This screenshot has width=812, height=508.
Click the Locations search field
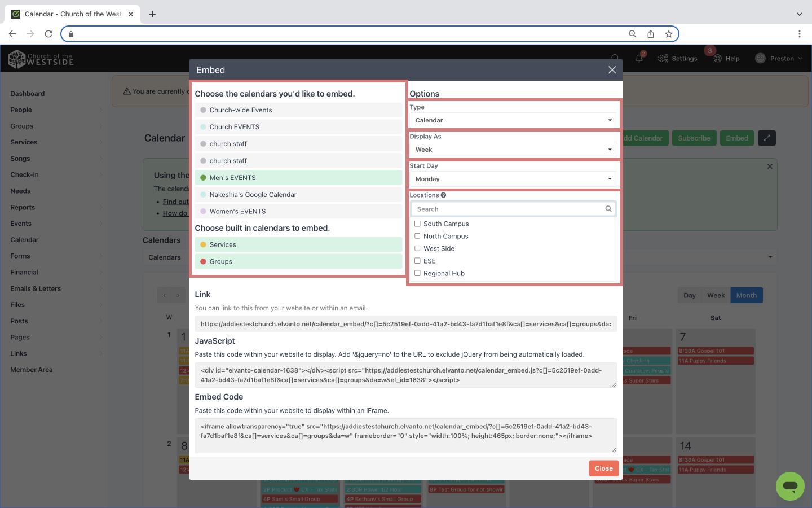pyautogui.click(x=513, y=209)
